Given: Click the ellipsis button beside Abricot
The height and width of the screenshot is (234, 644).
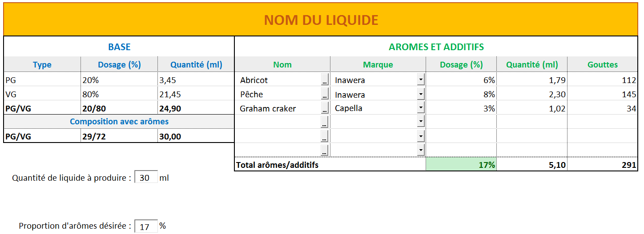Looking at the screenshot, I should (x=325, y=80).
